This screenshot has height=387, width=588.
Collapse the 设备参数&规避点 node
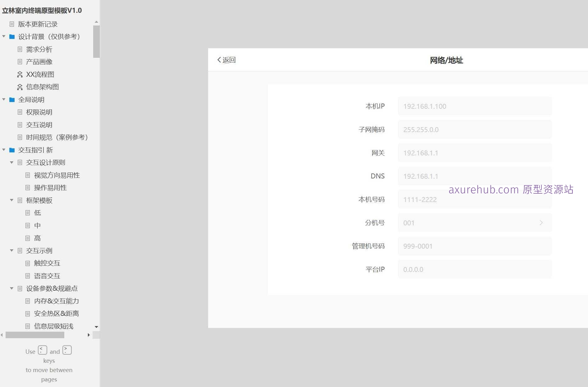click(x=11, y=288)
